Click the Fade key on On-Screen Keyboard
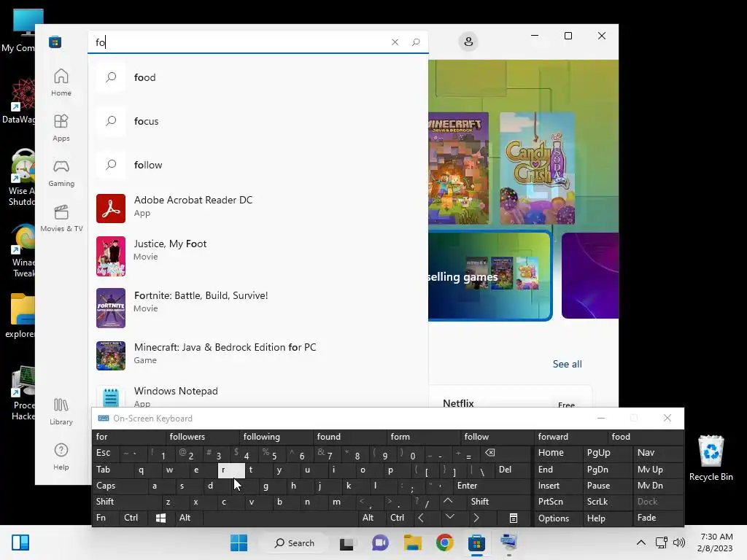The width and height of the screenshot is (747, 560). (659, 518)
